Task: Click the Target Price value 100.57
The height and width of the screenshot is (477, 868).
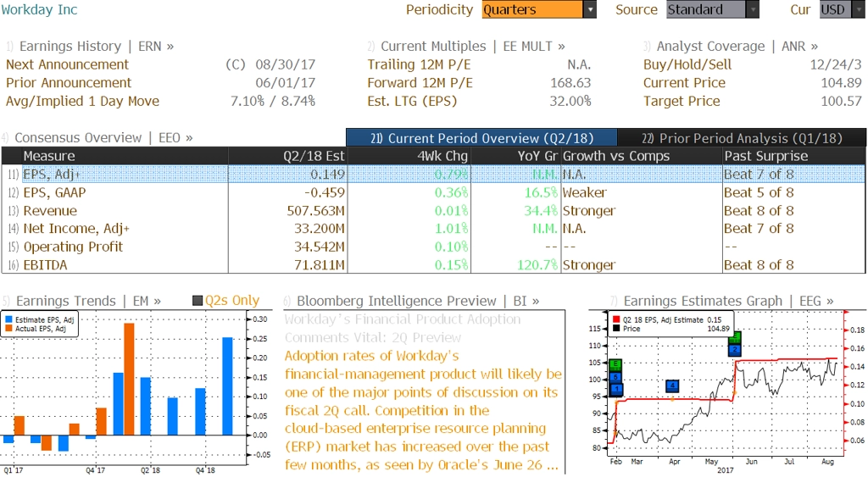Action: (x=841, y=101)
